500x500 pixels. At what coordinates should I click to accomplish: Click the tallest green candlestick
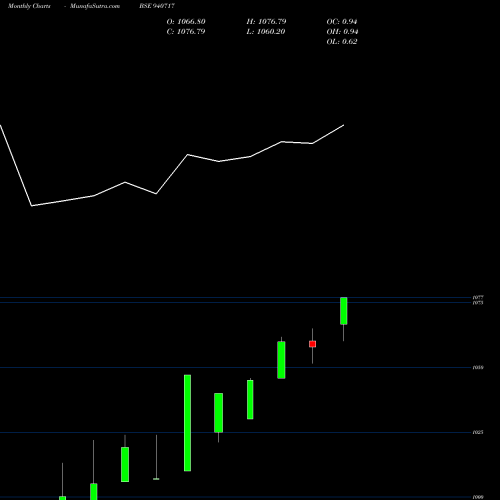pos(188,423)
